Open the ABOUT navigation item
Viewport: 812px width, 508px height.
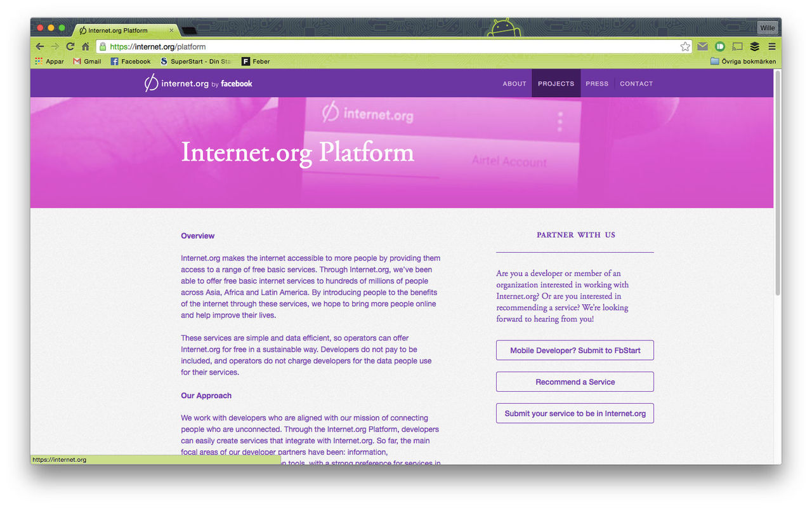[x=514, y=84]
